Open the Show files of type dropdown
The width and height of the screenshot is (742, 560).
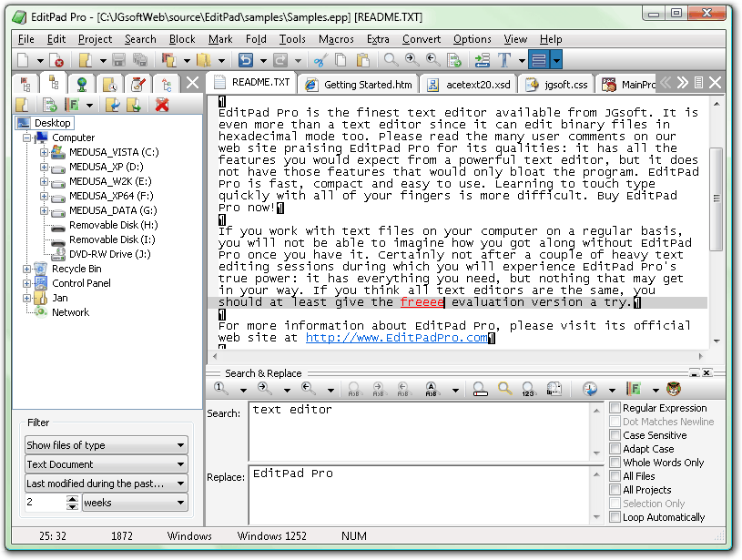coord(107,445)
